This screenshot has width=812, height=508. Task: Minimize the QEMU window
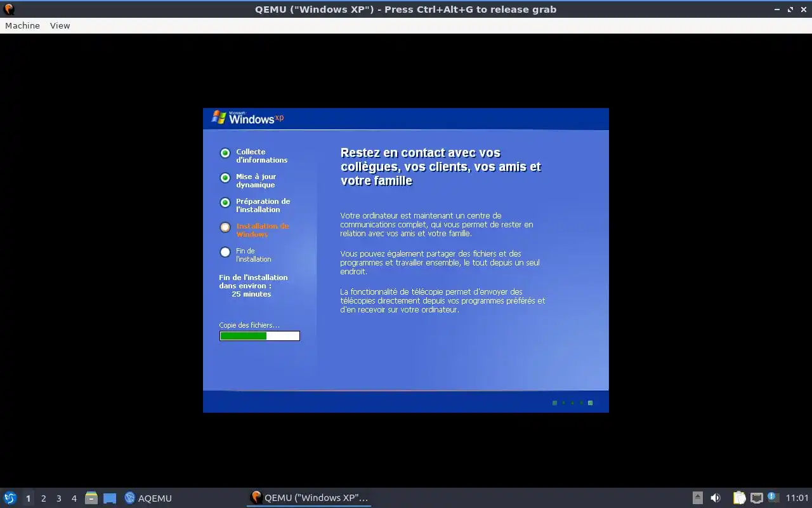coord(777,10)
